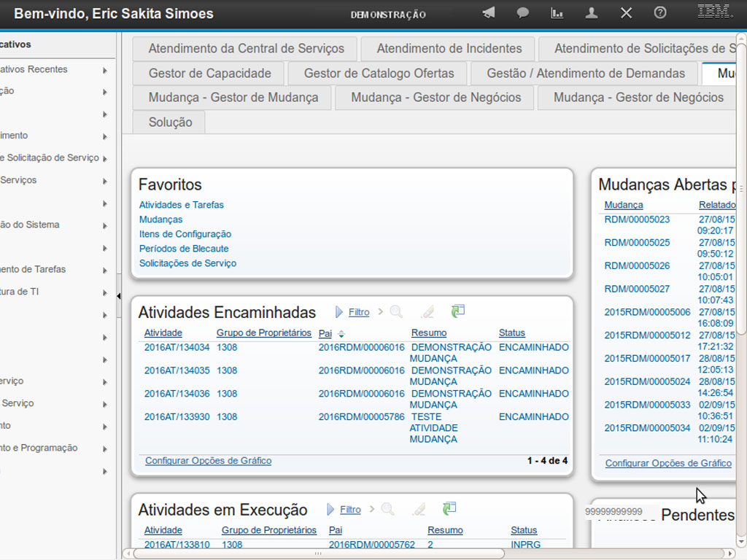Open the bulletin board megaphone icon

tap(489, 12)
